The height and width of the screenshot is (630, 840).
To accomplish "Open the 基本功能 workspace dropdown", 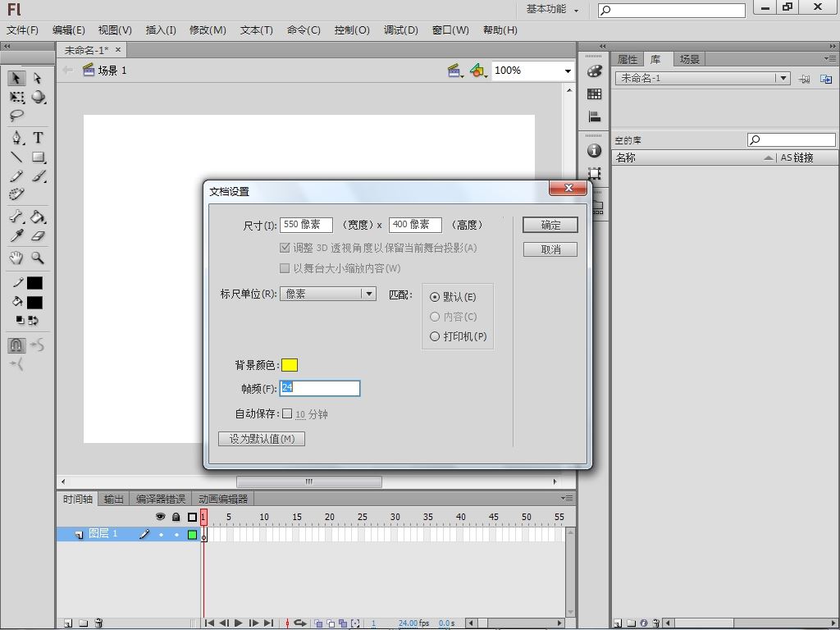I will point(552,9).
